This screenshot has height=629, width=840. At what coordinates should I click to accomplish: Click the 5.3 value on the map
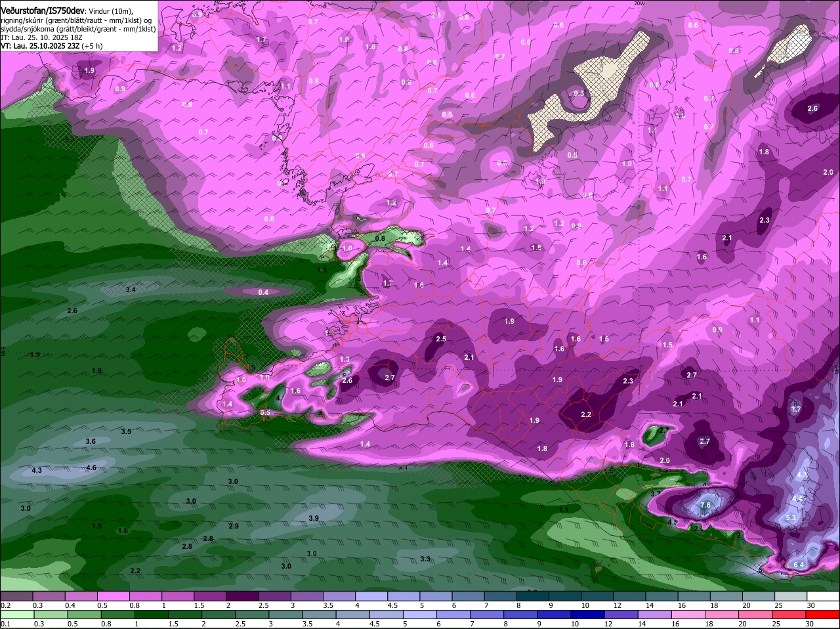791,517
